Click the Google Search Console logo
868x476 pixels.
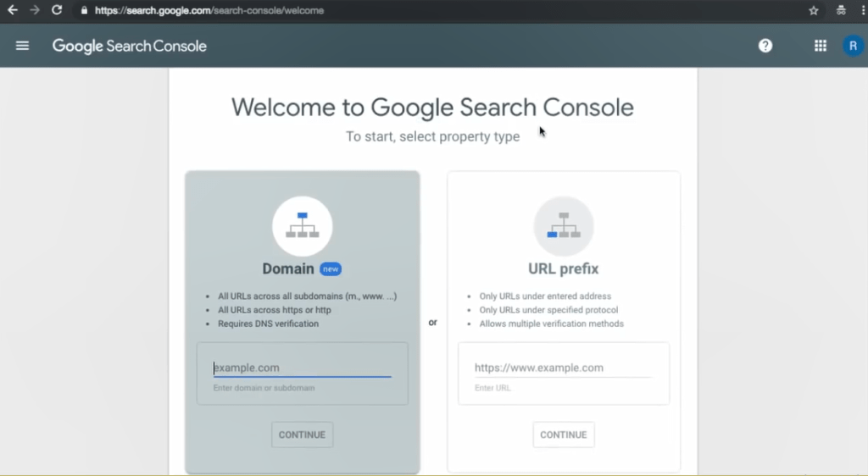click(130, 46)
